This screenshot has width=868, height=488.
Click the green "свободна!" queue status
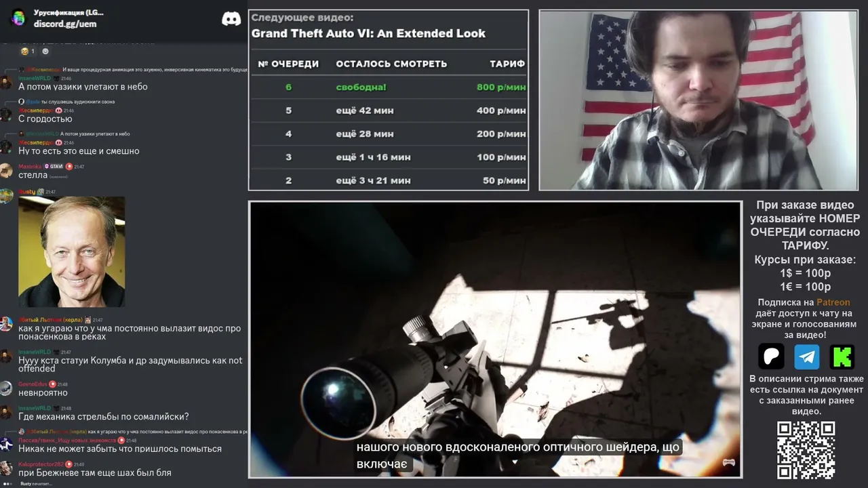click(361, 87)
